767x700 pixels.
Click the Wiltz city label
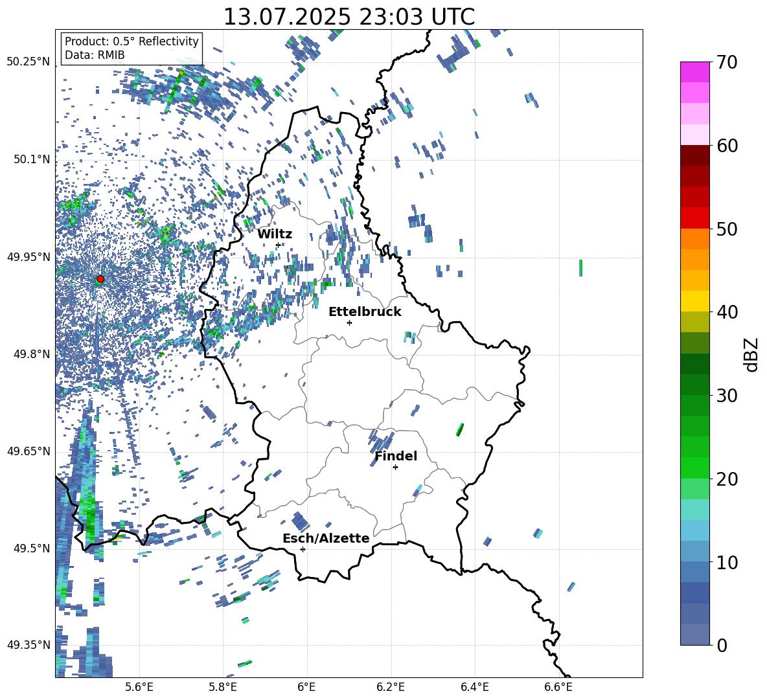(x=275, y=234)
